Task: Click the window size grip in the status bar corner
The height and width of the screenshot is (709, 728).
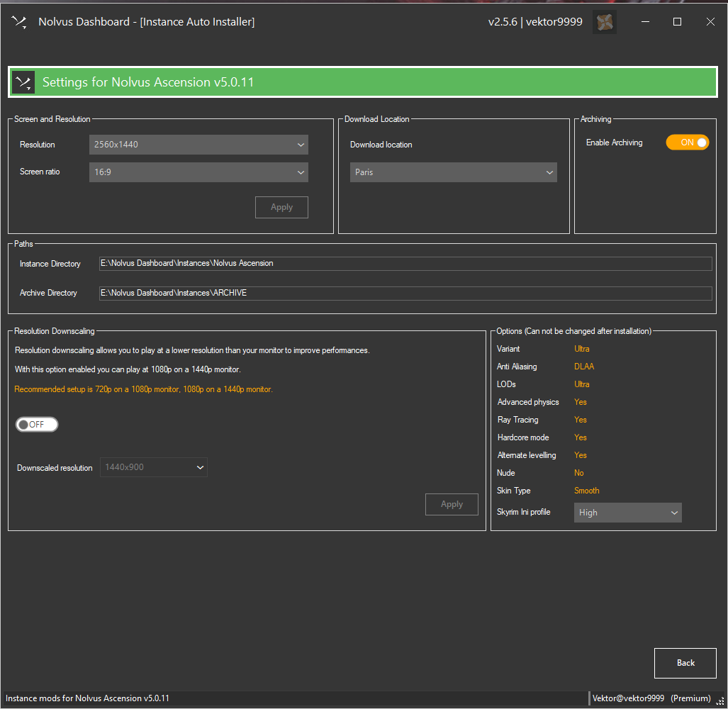Action: pyautogui.click(x=720, y=701)
